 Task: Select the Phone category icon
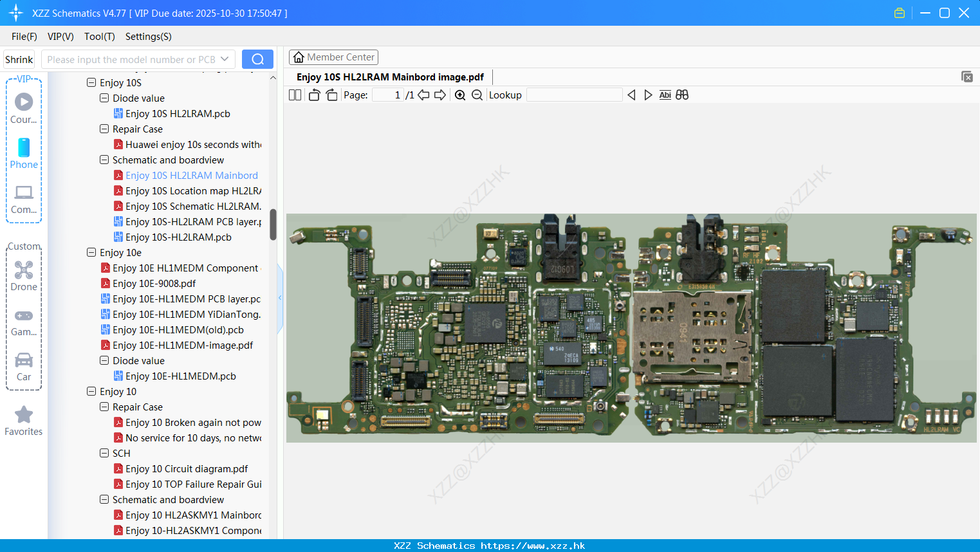[24, 154]
